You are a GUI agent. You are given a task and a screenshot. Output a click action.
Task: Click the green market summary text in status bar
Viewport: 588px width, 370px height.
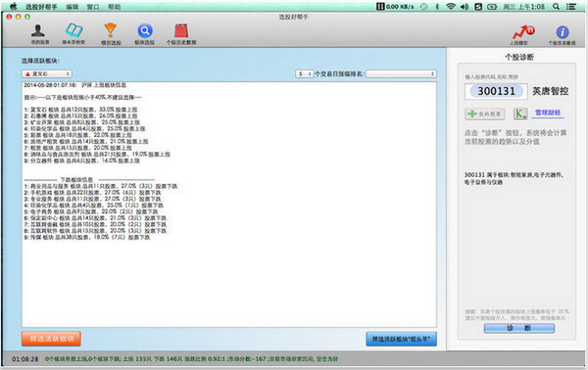click(191, 359)
